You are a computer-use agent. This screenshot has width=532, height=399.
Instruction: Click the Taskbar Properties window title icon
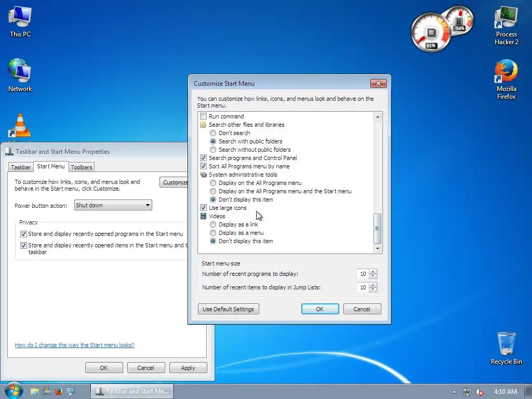[x=9, y=151]
